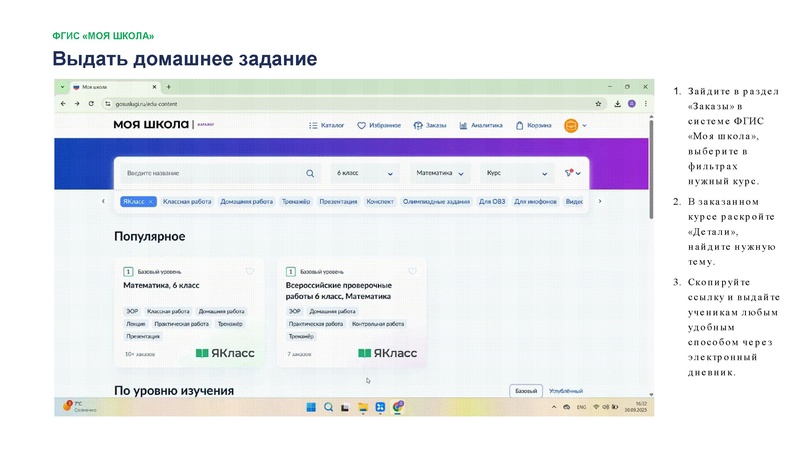The image size is (800, 450).
Task: Open Windows taskbar search
Action: [x=328, y=407]
